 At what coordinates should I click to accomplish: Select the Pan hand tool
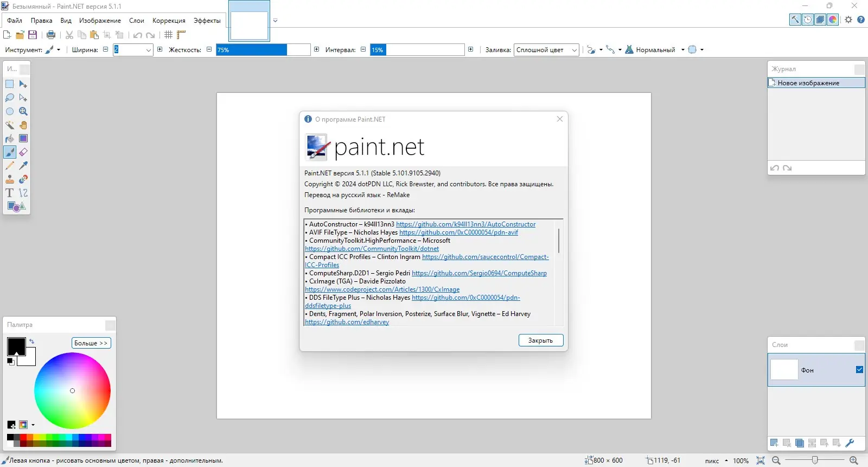point(23,125)
